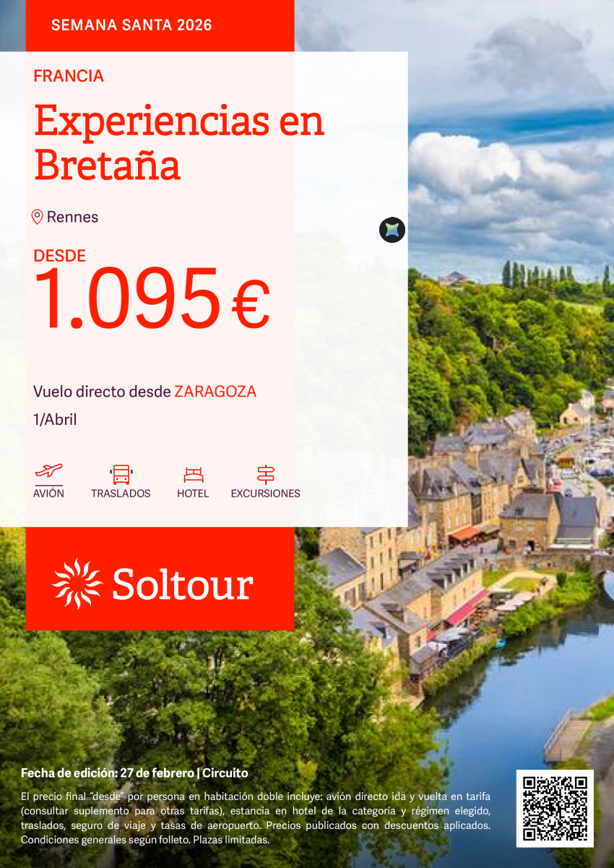
Task: Click the airplane AVIÓN icon
Action: point(48,470)
